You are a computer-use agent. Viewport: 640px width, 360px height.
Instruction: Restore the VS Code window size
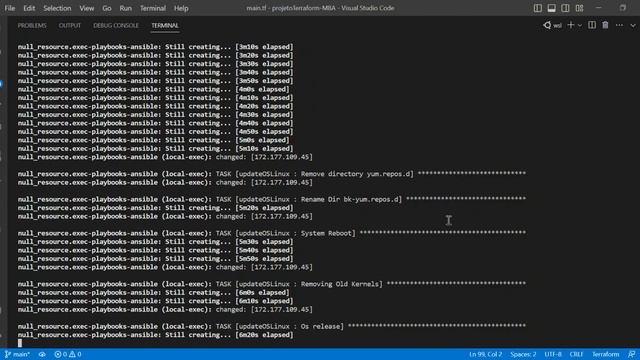pyautogui.click(x=623, y=8)
